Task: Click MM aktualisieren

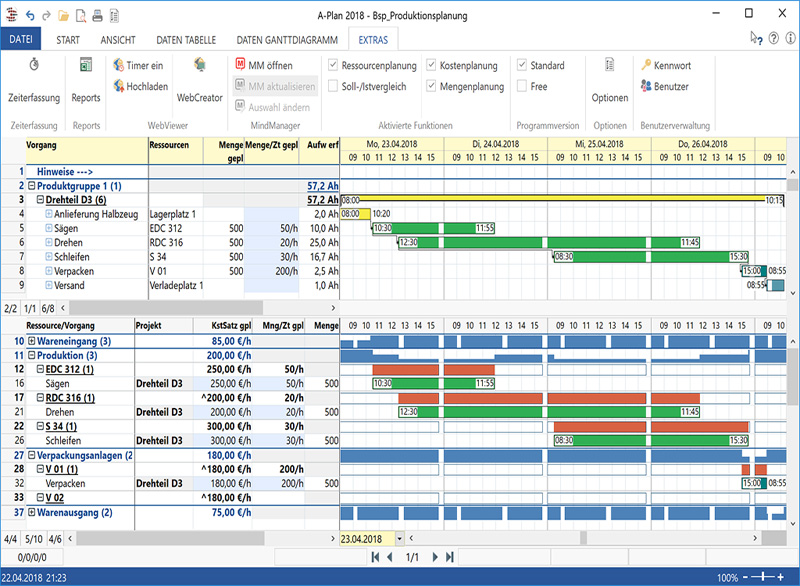Action: click(x=275, y=86)
